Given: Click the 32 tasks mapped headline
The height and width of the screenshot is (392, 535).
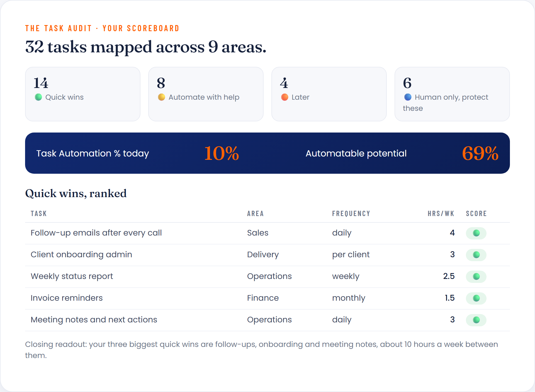Looking at the screenshot, I should tap(146, 47).
